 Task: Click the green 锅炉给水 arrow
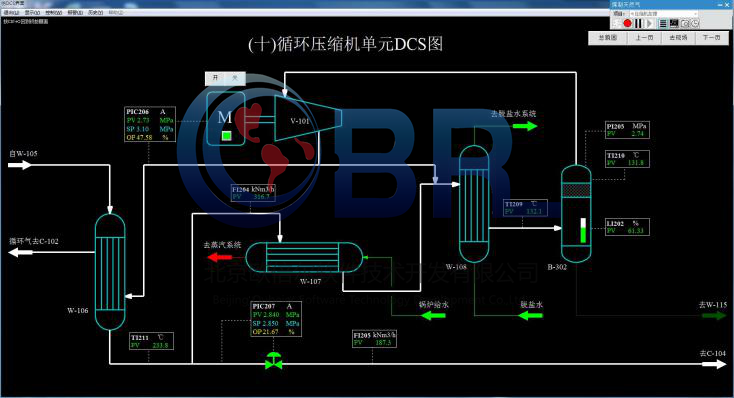pyautogui.click(x=433, y=316)
